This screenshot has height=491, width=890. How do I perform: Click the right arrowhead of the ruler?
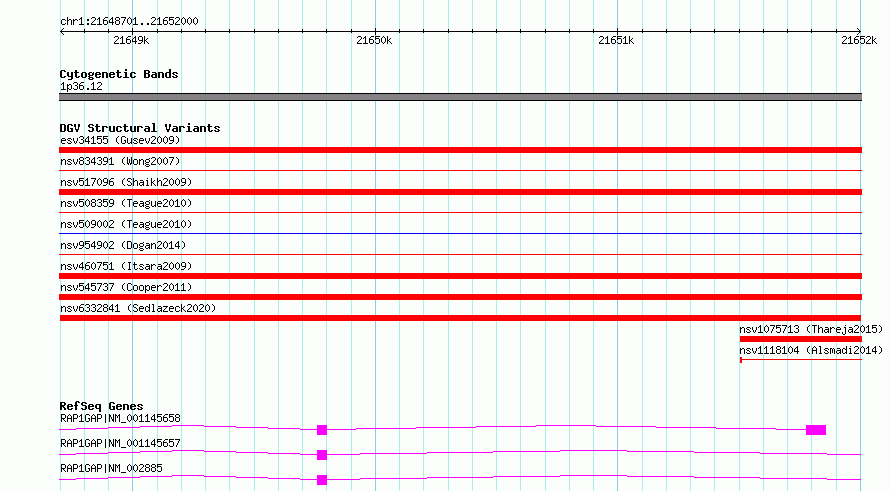click(x=859, y=31)
